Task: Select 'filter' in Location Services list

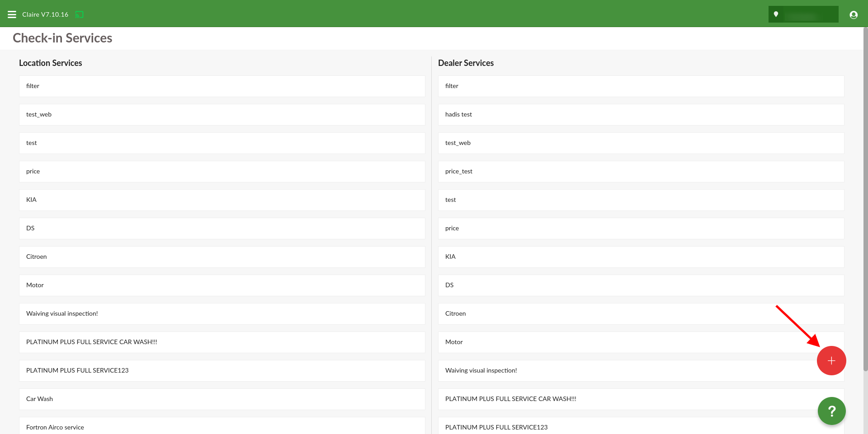Action: (222, 86)
